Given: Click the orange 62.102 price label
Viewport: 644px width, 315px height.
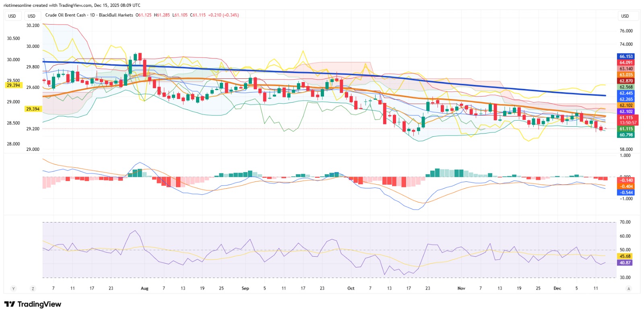Looking at the screenshot, I should (626, 105).
